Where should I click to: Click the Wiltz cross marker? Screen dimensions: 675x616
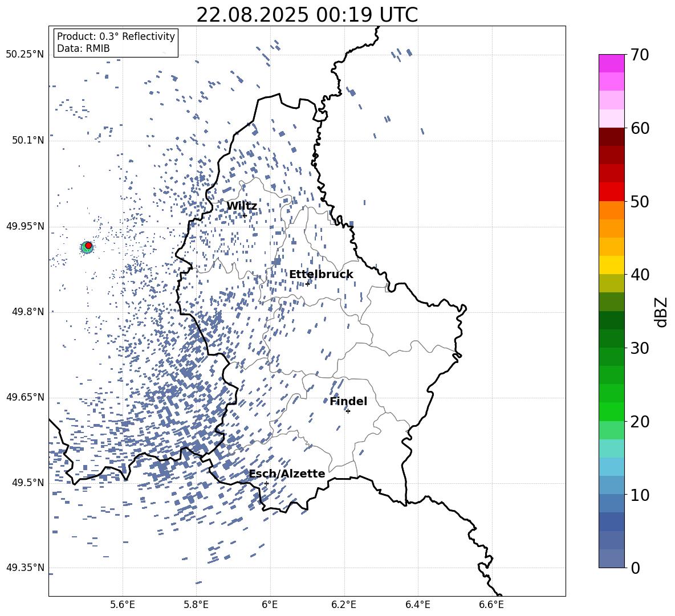click(x=245, y=215)
